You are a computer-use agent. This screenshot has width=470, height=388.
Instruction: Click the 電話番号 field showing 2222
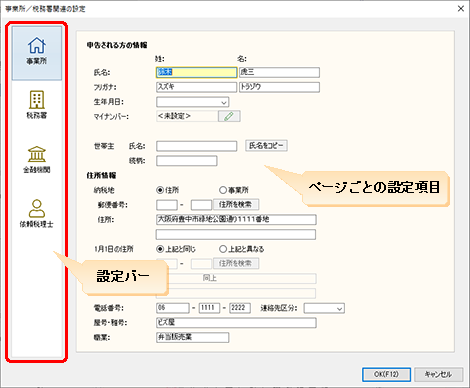point(240,308)
